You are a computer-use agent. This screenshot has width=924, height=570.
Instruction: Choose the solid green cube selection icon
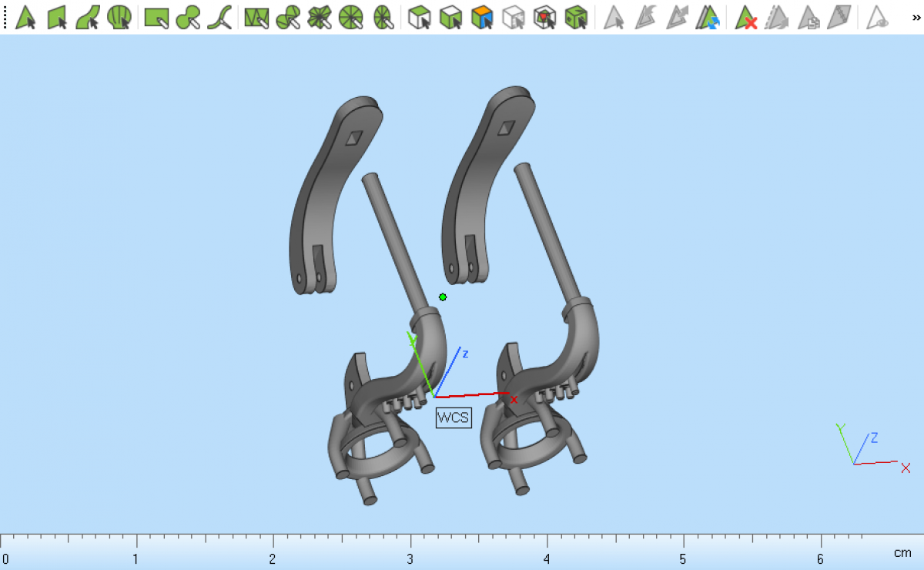[576, 17]
